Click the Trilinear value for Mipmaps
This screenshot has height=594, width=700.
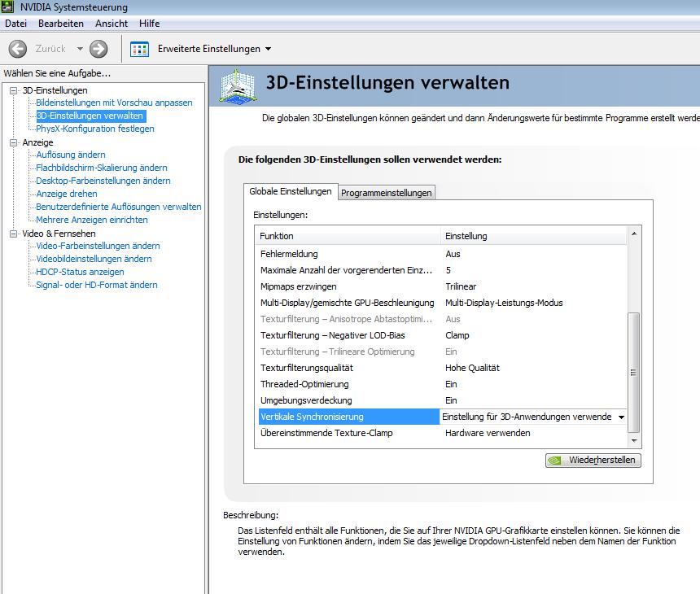(461, 286)
